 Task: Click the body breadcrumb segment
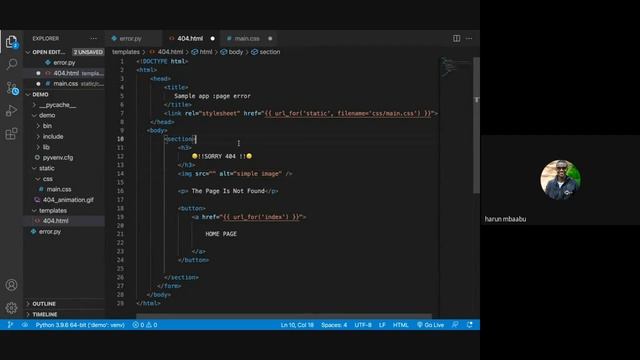pyautogui.click(x=236, y=52)
